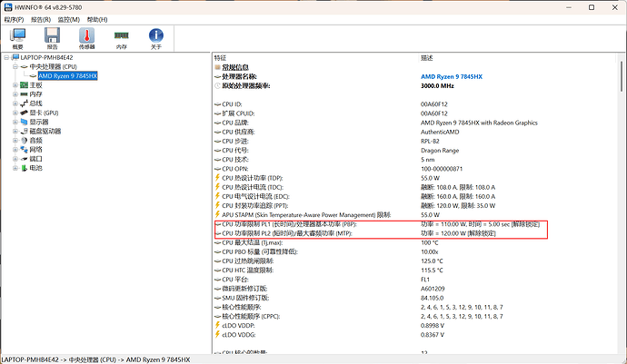Click the 电池 battery icon in tree

[24, 168]
